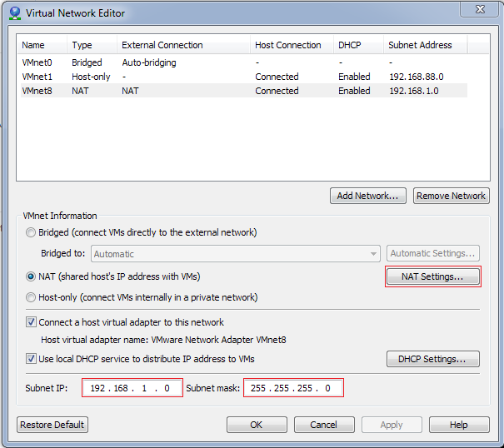504x448 pixels.
Task: Uncheck Use local DHCP service checkbox
Action: [31, 359]
